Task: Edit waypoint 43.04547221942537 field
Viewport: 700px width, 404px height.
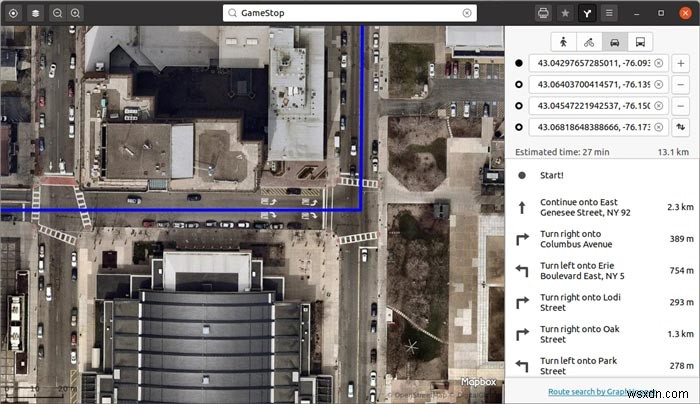Action: click(598, 106)
